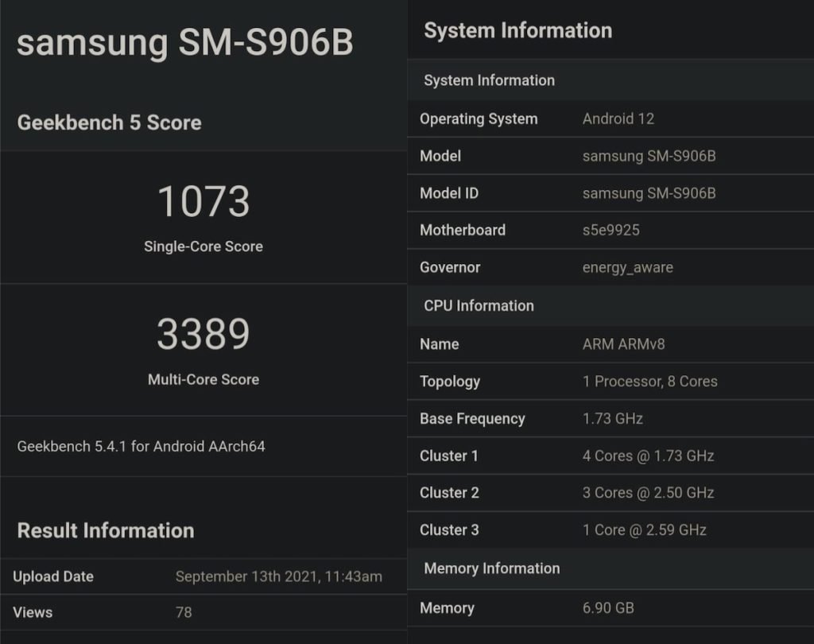Select '1 Processor, 8 Cores' value
The image size is (814, 644).
pos(650,382)
